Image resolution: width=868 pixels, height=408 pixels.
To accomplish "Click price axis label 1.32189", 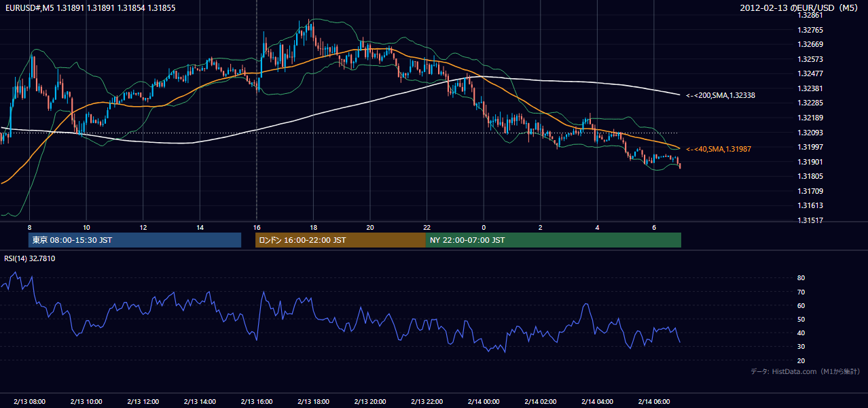I will 811,118.
